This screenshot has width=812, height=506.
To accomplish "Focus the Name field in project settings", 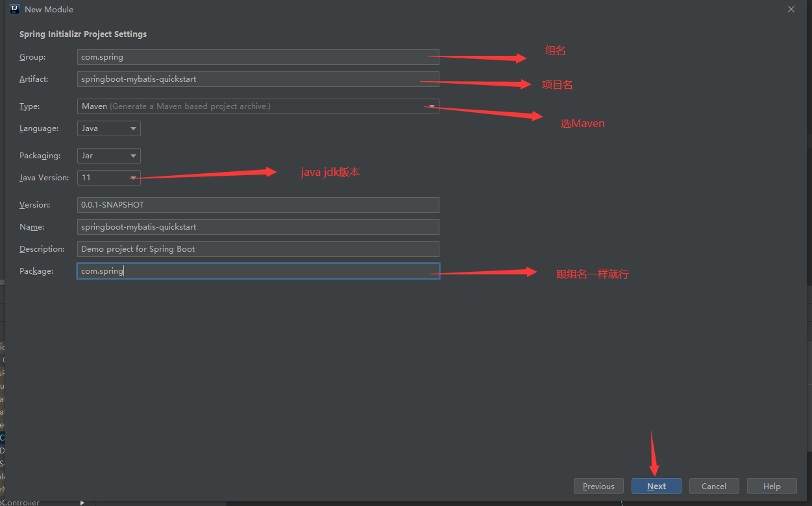I will 258,227.
